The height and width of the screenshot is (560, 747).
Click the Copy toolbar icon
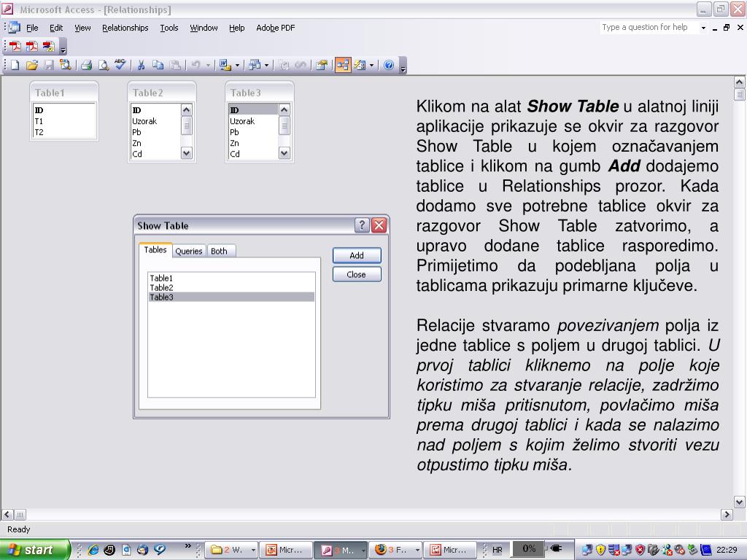coord(158,65)
